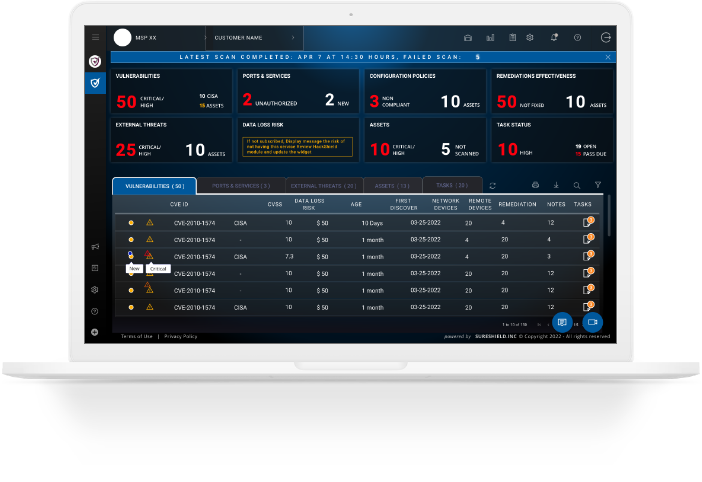Screen dimensions: 702x482
Task: Select the active shield icon in the left sidebar
Action: [95, 82]
